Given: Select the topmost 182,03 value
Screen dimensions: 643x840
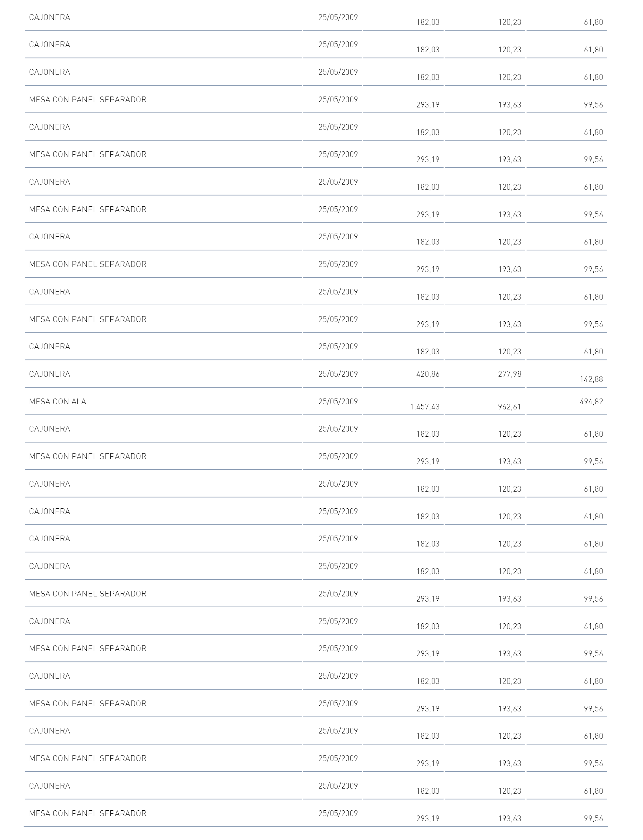Looking at the screenshot, I should (428, 22).
